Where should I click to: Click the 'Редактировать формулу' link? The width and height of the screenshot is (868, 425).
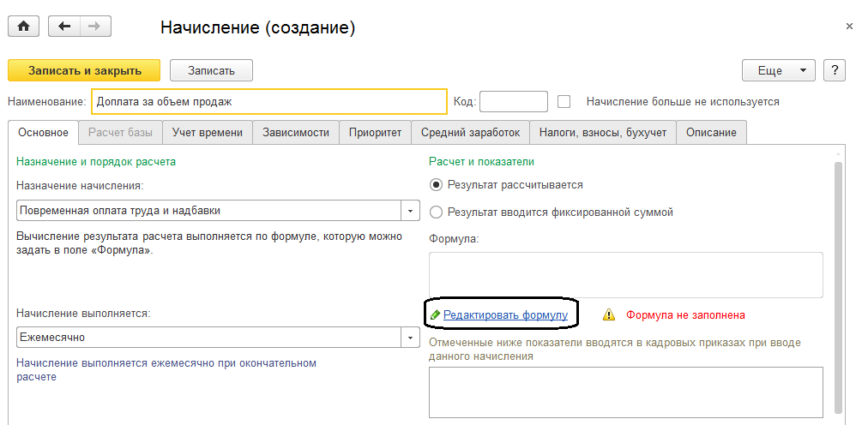505,315
